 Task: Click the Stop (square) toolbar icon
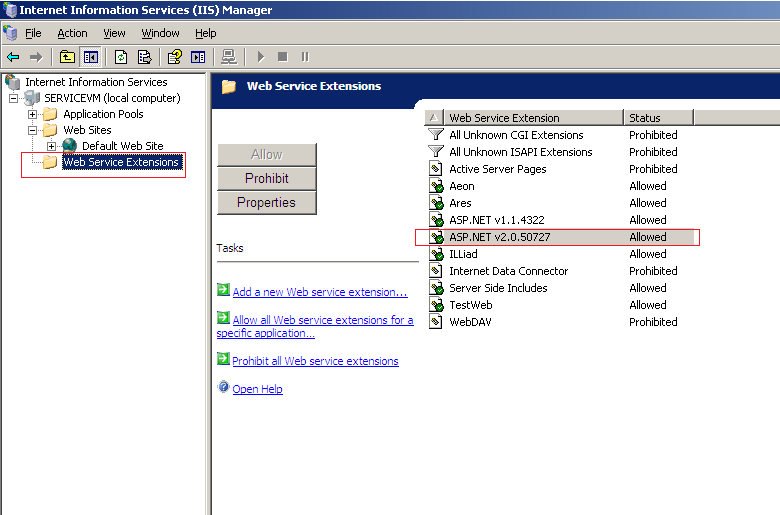tap(283, 57)
